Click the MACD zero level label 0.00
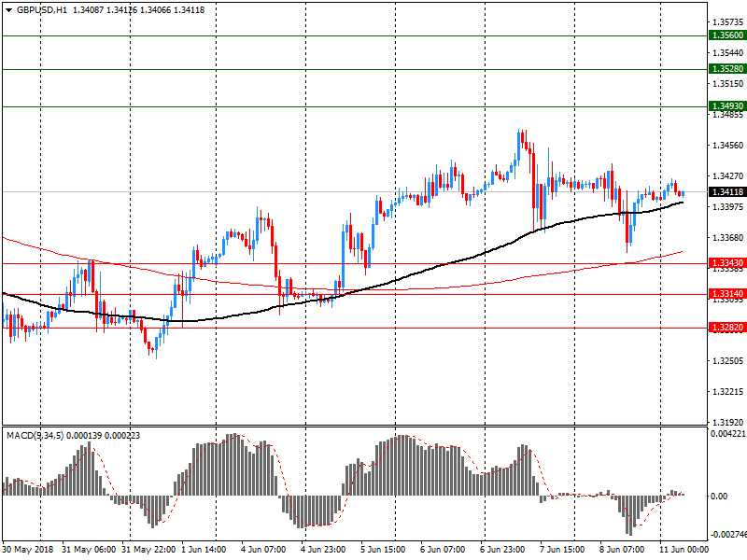This screenshot has height=560, width=747. click(x=719, y=497)
